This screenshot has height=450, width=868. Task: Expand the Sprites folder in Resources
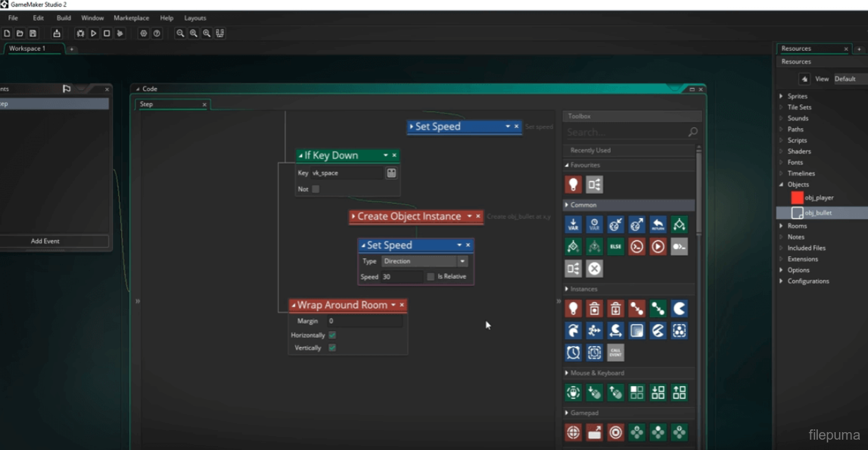(781, 96)
